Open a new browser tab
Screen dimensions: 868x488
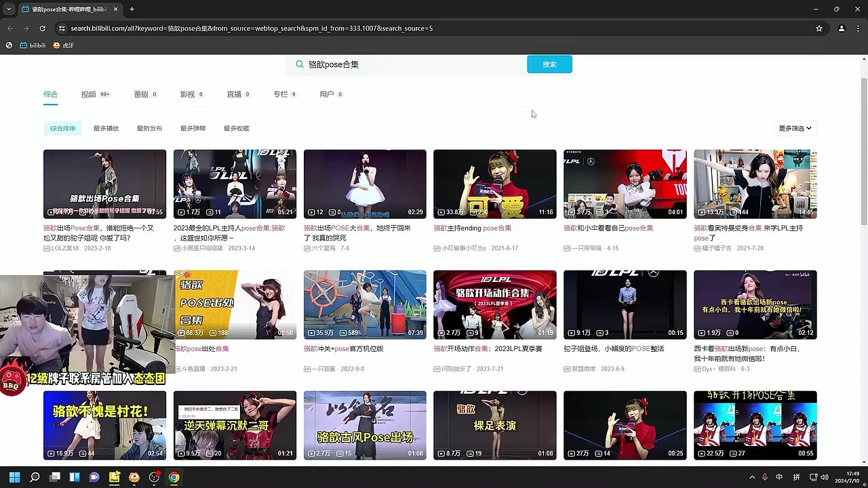pyautogui.click(x=132, y=9)
